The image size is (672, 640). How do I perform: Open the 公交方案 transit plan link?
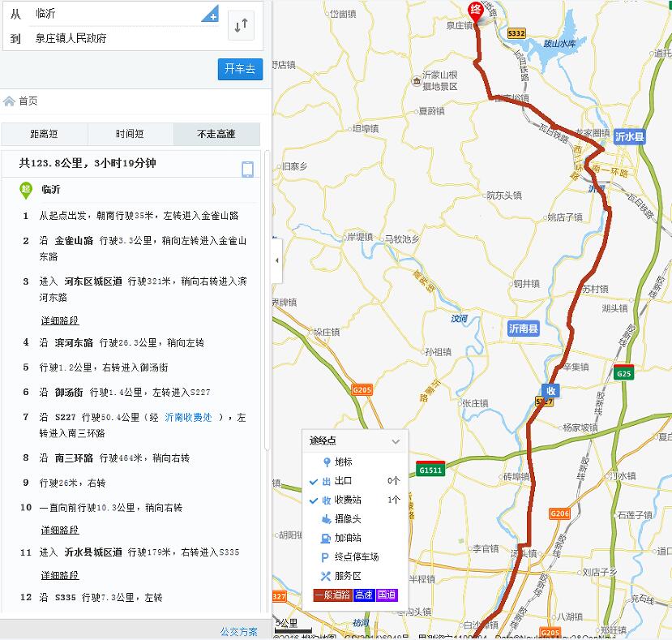[x=238, y=631]
